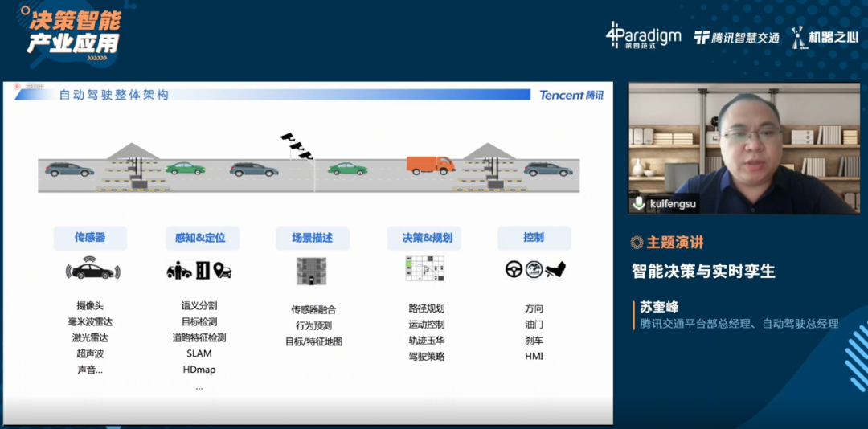Click the 腾讯智慧交通 logo
Image resolution: width=868 pixels, height=429 pixels.
click(737, 38)
